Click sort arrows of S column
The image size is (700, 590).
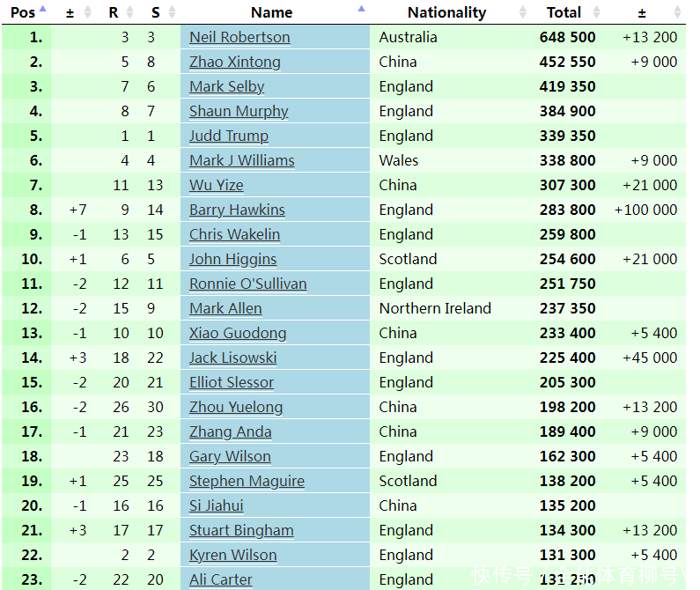coord(173,12)
